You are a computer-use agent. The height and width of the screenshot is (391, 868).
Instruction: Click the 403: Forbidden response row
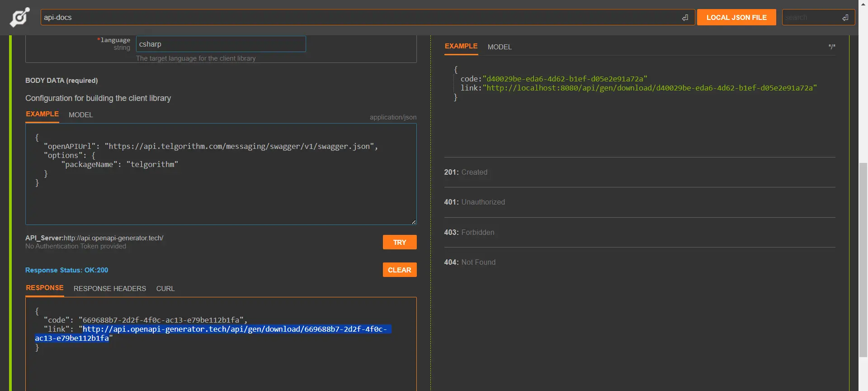pyautogui.click(x=639, y=232)
